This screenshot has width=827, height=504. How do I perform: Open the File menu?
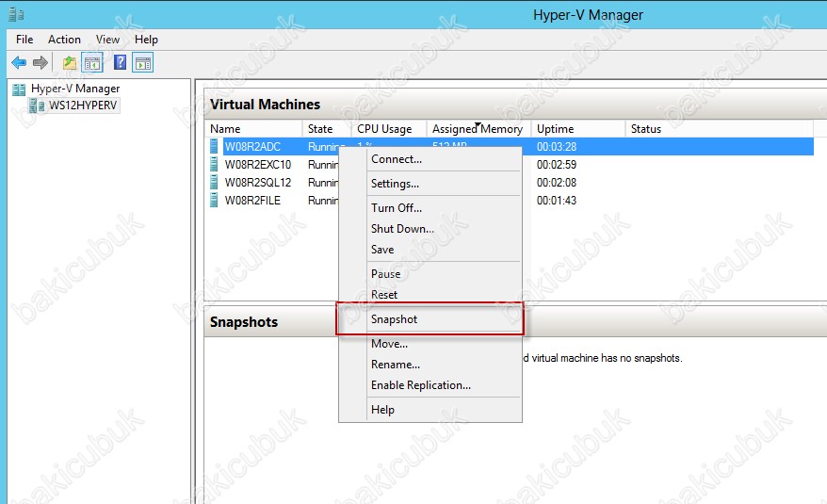(x=24, y=39)
